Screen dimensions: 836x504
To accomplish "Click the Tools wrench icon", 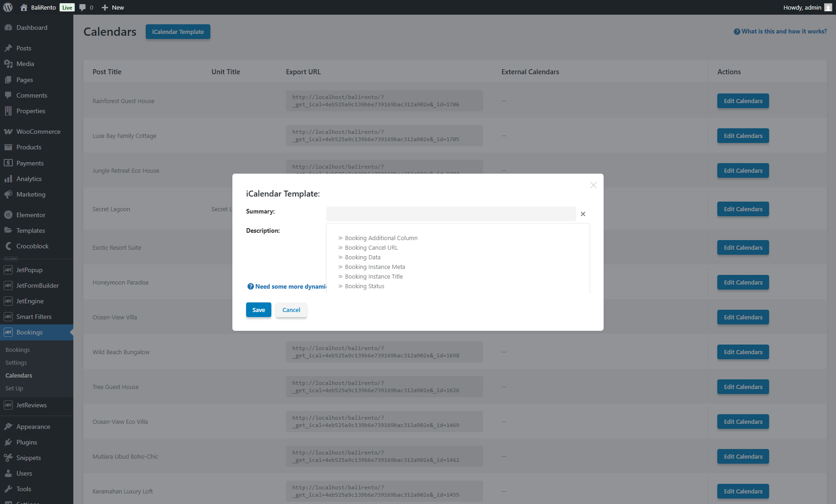I will point(8,489).
